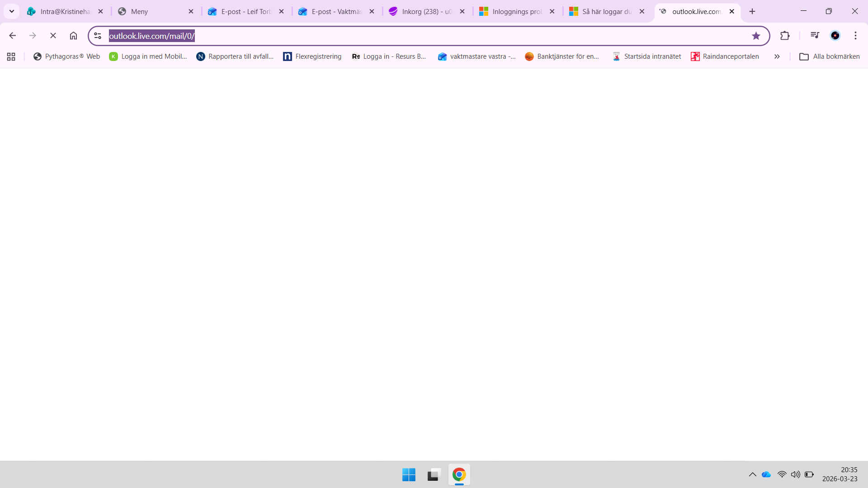Bookmark this page with the star icon
The image size is (868, 488).
coord(756,36)
